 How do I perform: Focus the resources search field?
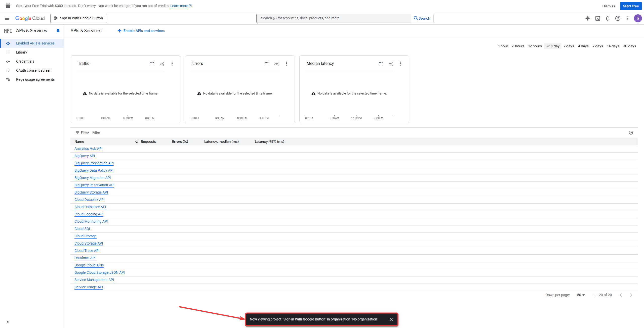[334, 18]
